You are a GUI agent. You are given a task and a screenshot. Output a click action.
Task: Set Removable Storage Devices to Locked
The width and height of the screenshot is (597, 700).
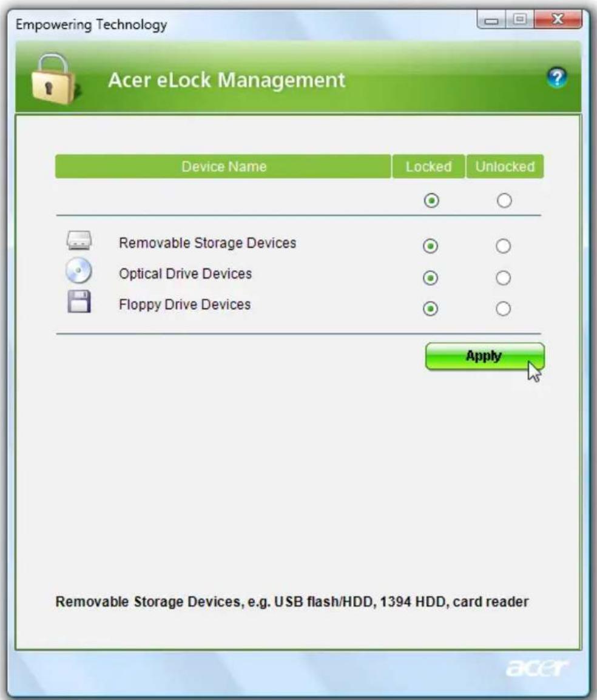[430, 246]
